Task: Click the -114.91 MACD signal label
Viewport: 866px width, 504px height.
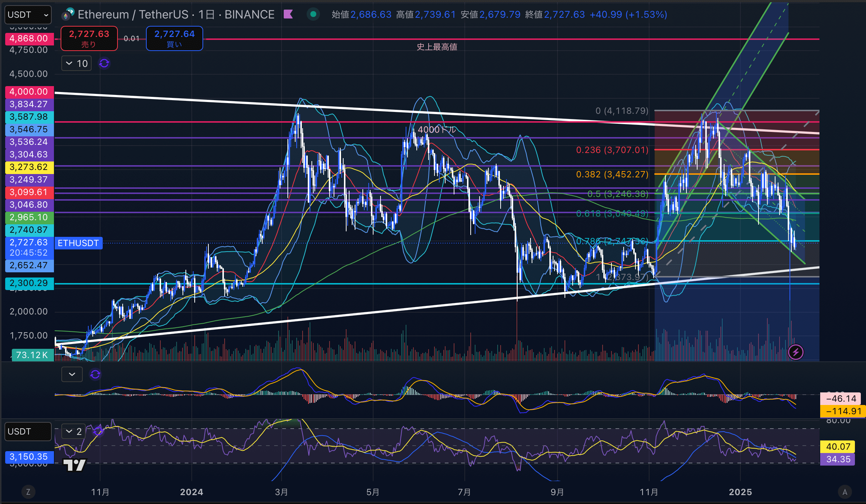Action: pyautogui.click(x=843, y=411)
